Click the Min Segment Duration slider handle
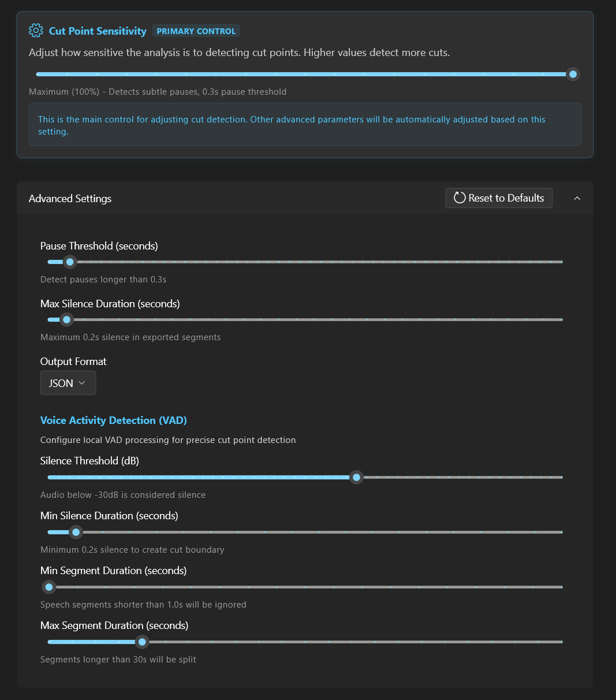 coord(49,587)
